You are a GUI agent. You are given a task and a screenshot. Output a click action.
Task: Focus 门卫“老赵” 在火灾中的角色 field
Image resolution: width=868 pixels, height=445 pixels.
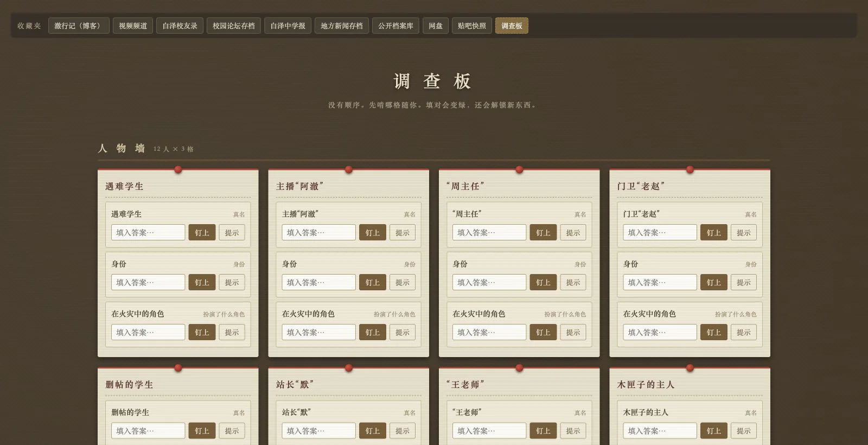[660, 332]
